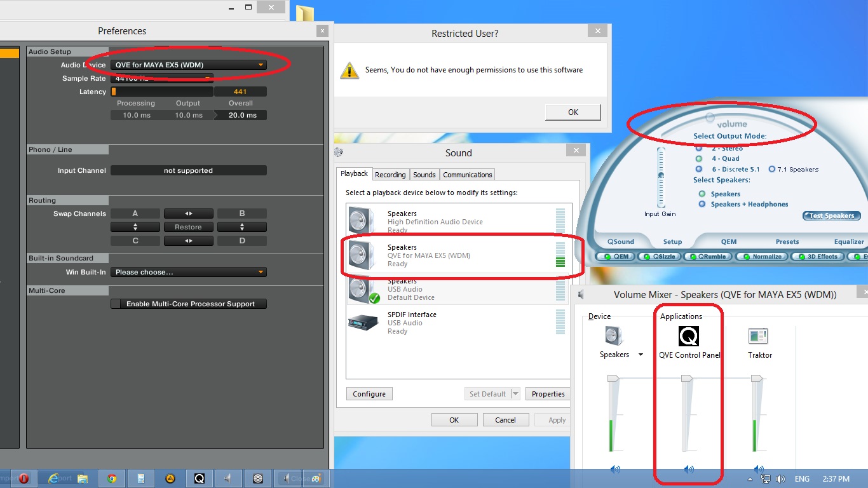Image resolution: width=868 pixels, height=488 pixels.
Task: Toggle the QSizzle effect
Action: click(659, 257)
